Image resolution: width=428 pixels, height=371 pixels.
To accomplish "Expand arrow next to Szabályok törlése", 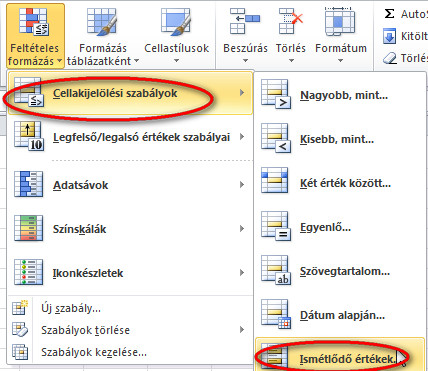I will pyautogui.click(x=242, y=330).
